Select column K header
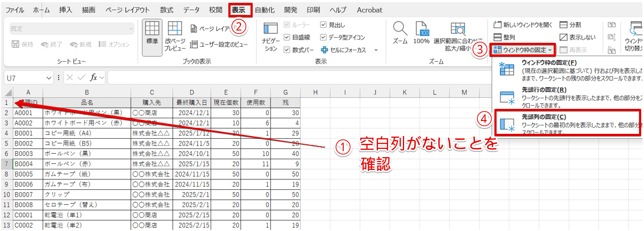 coord(405,92)
